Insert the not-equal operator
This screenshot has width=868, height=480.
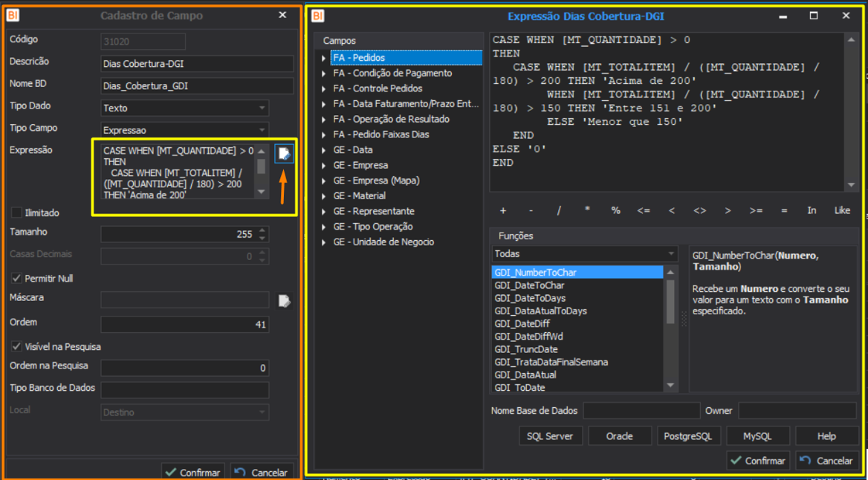[x=699, y=211]
